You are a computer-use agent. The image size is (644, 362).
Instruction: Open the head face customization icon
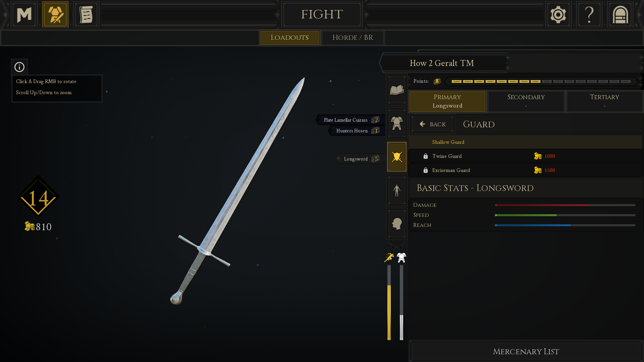397,224
